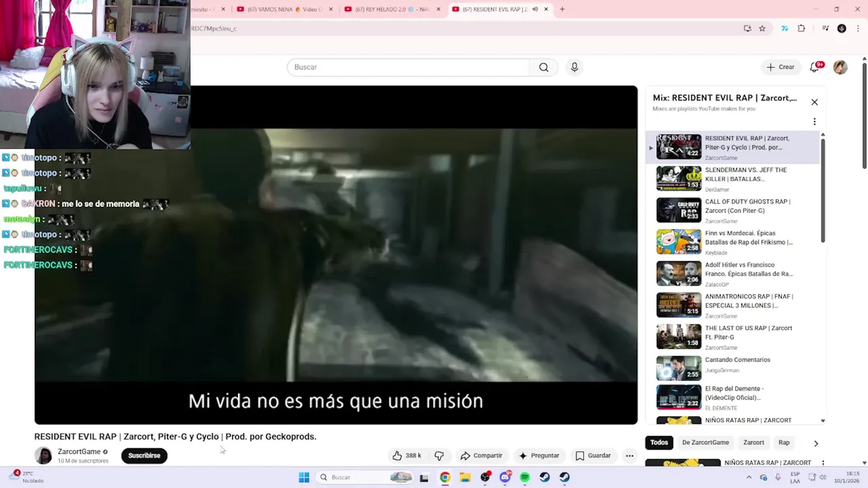Mute the Resident Evil Rap tab audio
868x488 pixels.
pyautogui.click(x=535, y=9)
